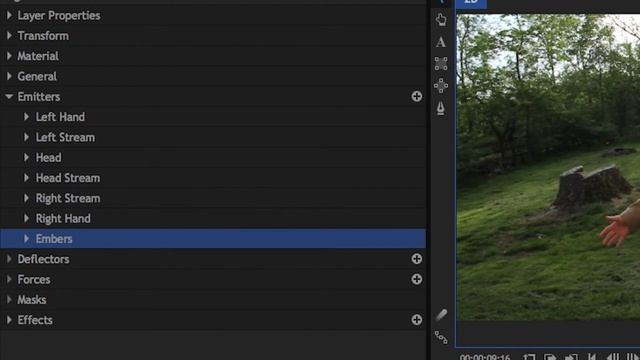Select the Text tool (A icon)

click(440, 42)
